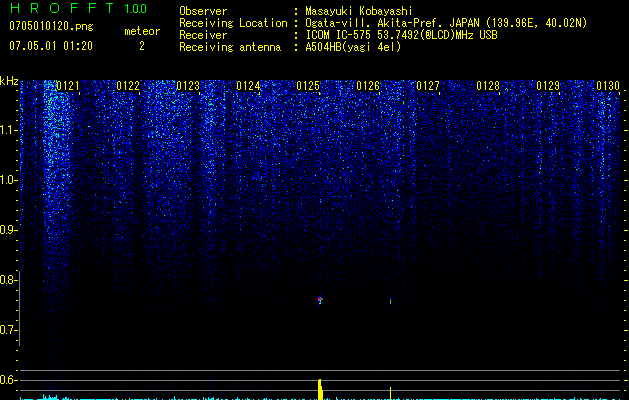The height and width of the screenshot is (400, 629).
Task: Click the short yellow signal spike at bottom
Action: pos(390,393)
